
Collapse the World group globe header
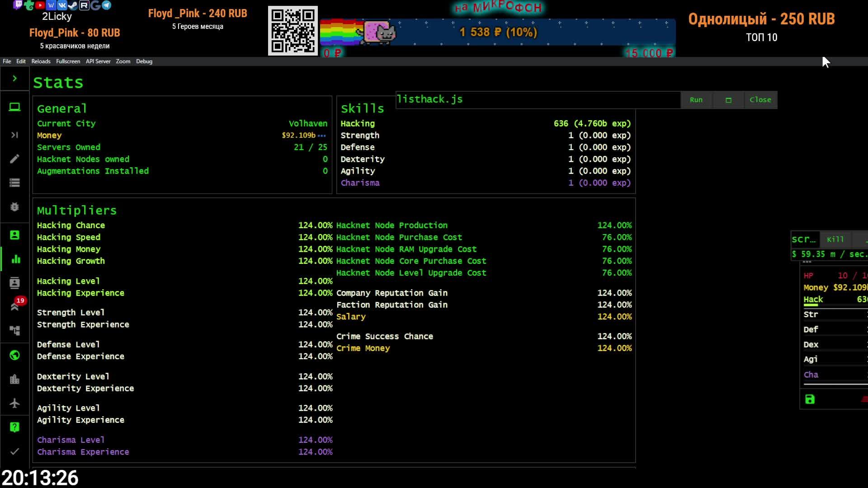[14, 355]
